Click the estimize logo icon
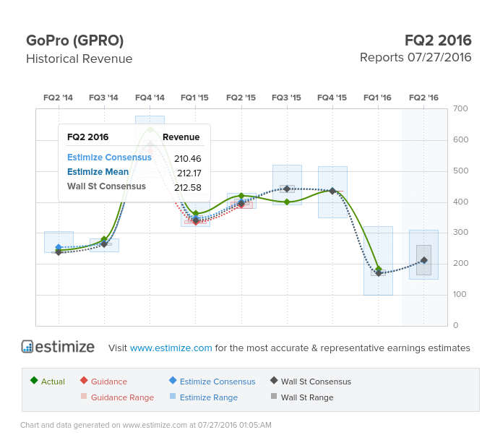The width and height of the screenshot is (495, 448). click(27, 347)
